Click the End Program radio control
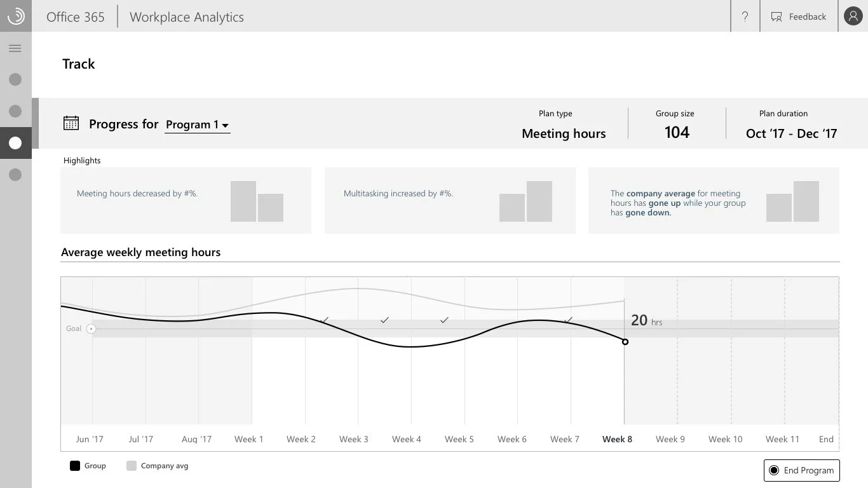868x488 pixels. [x=774, y=470]
